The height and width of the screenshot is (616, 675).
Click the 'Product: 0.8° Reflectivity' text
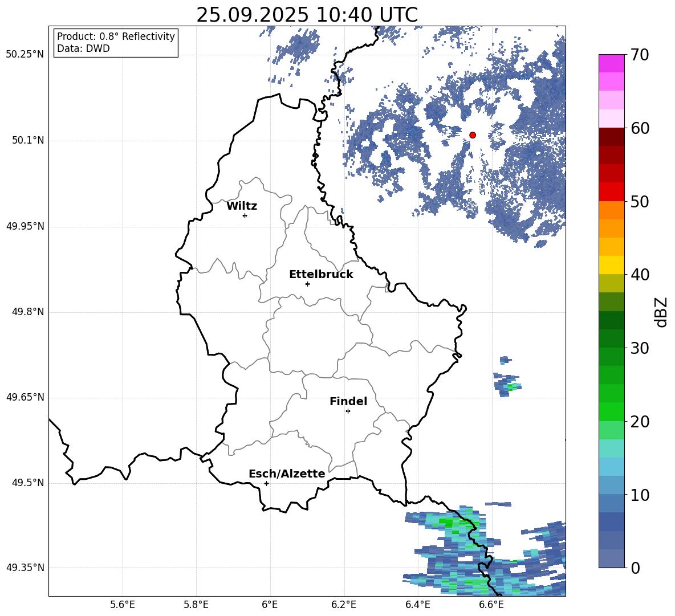tap(116, 36)
